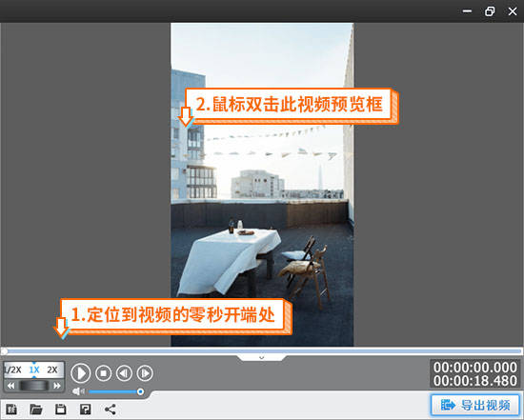
Task: Click the new project icon
Action: tap(11, 409)
